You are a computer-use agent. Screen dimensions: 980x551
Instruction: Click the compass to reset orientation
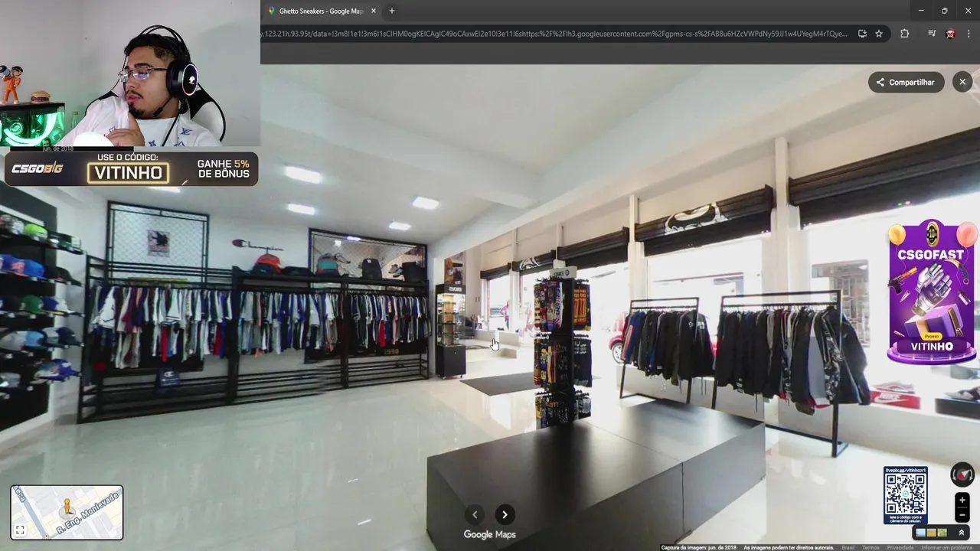[962, 474]
